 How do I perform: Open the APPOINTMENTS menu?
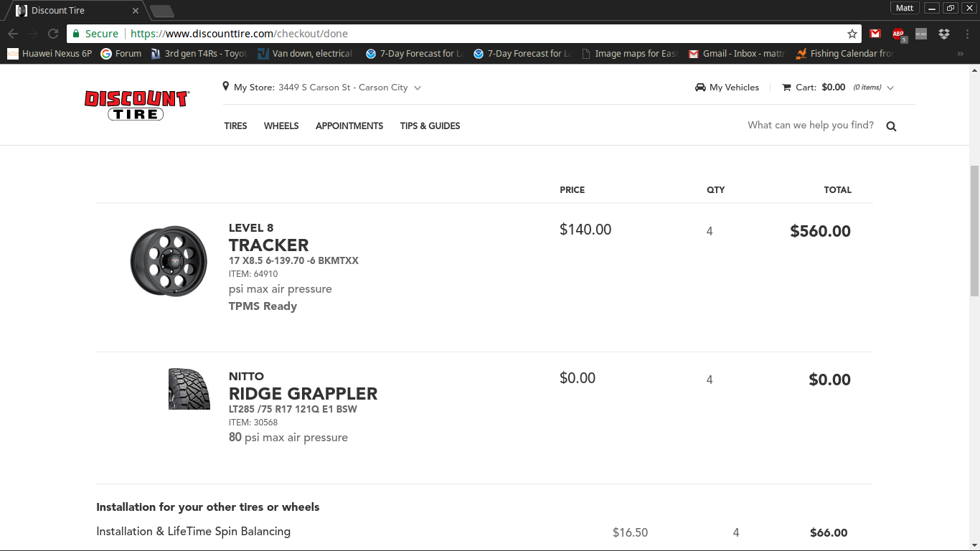coord(349,126)
